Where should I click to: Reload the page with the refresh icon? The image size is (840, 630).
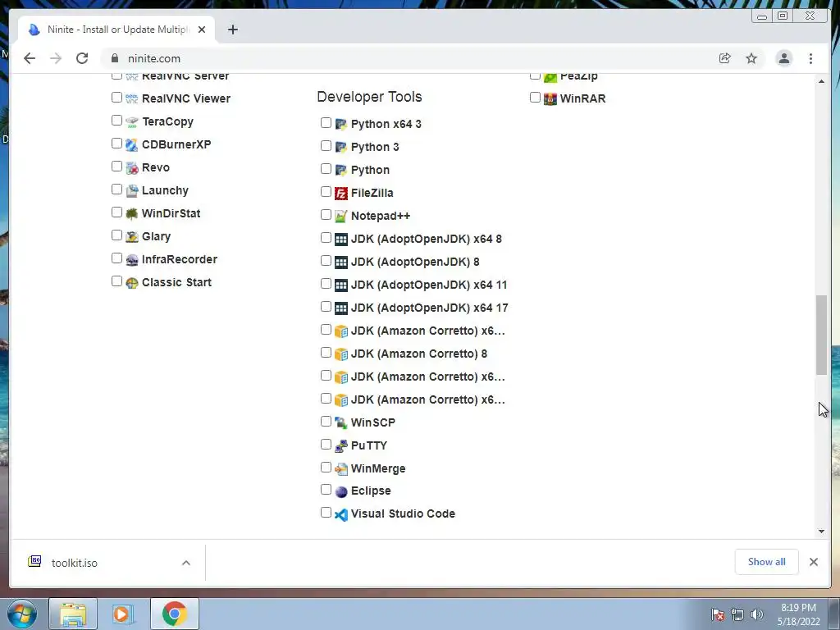coord(82,58)
